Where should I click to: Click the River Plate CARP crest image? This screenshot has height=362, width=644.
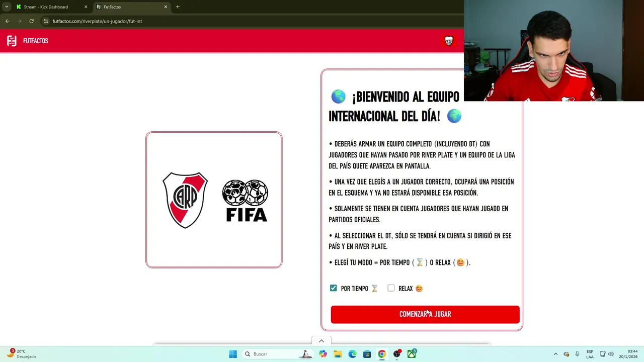coord(185,200)
